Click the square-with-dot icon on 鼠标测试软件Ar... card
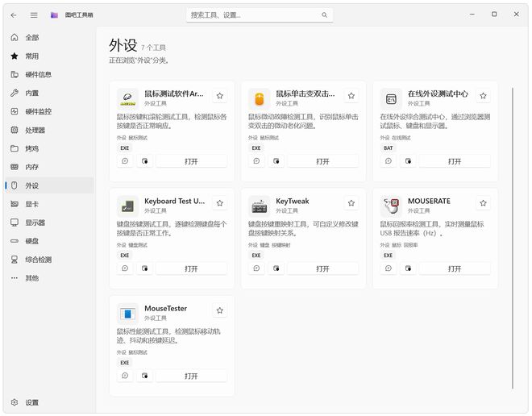The width and height of the screenshot is (532, 416). point(144,161)
